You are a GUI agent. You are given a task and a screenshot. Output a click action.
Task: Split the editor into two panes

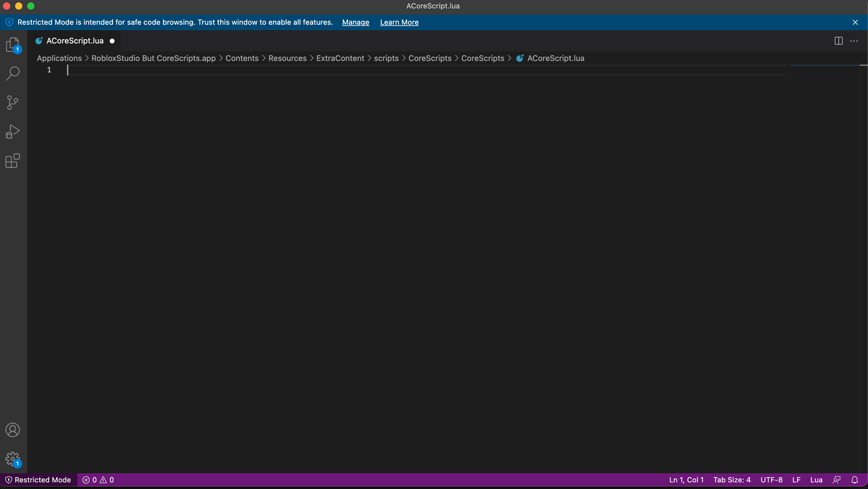coord(838,40)
